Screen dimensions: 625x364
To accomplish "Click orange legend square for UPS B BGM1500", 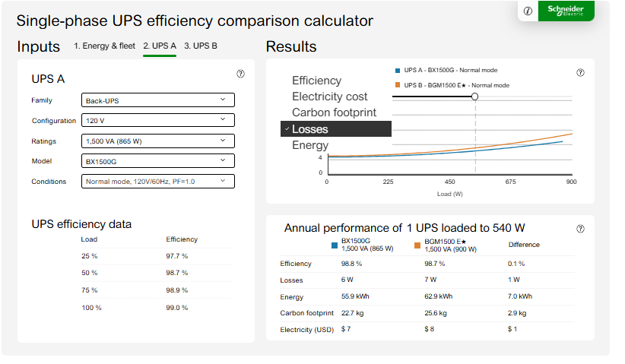I will coord(398,85).
